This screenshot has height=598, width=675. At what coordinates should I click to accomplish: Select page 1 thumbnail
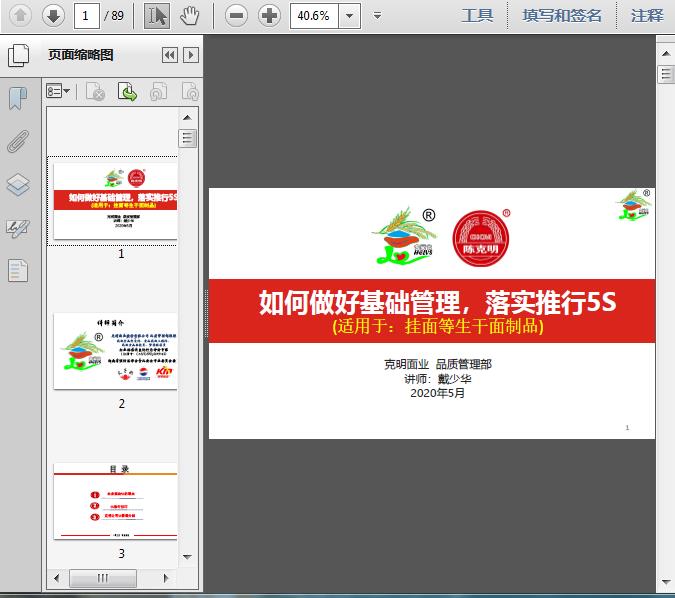click(x=115, y=201)
